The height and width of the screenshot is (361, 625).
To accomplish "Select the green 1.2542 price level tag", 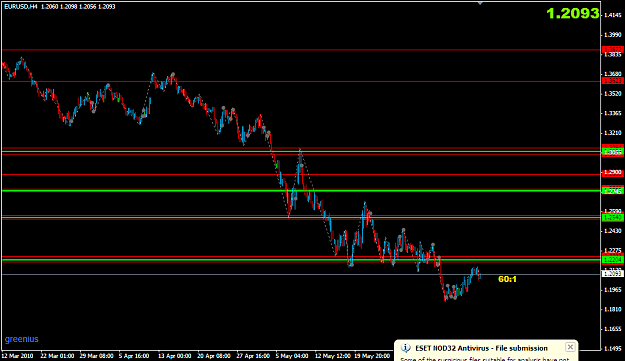I will (613, 218).
